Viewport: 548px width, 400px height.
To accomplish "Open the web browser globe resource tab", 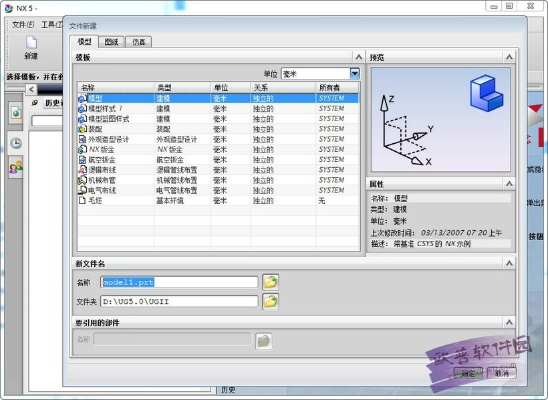I will pos(16,113).
